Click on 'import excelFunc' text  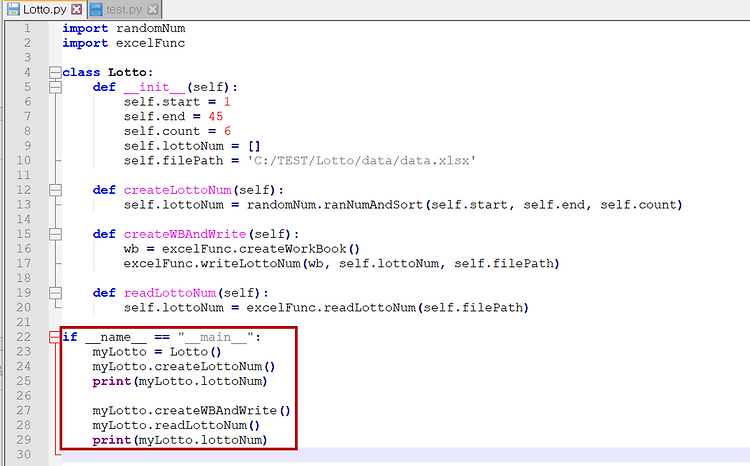[x=124, y=43]
